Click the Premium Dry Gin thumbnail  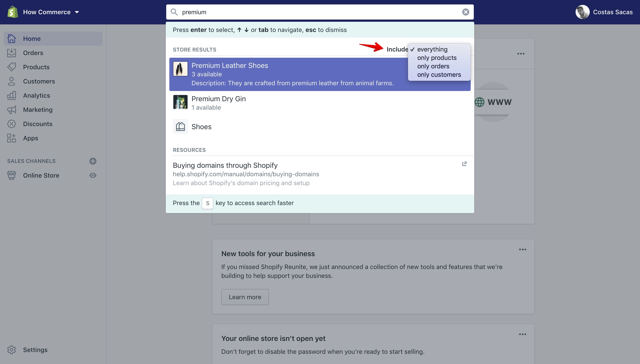pyautogui.click(x=180, y=102)
